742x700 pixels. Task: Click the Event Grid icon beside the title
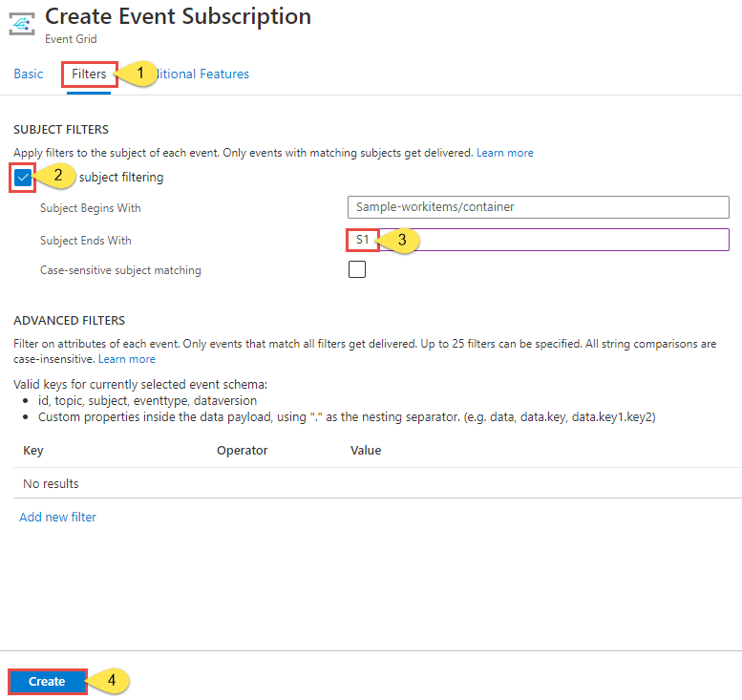click(x=22, y=24)
